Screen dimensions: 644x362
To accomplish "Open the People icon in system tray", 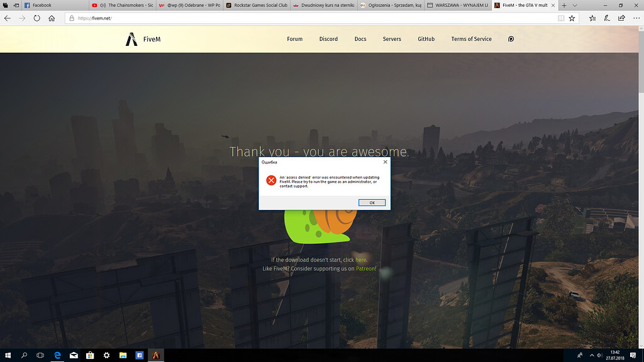I will pyautogui.click(x=580, y=356).
